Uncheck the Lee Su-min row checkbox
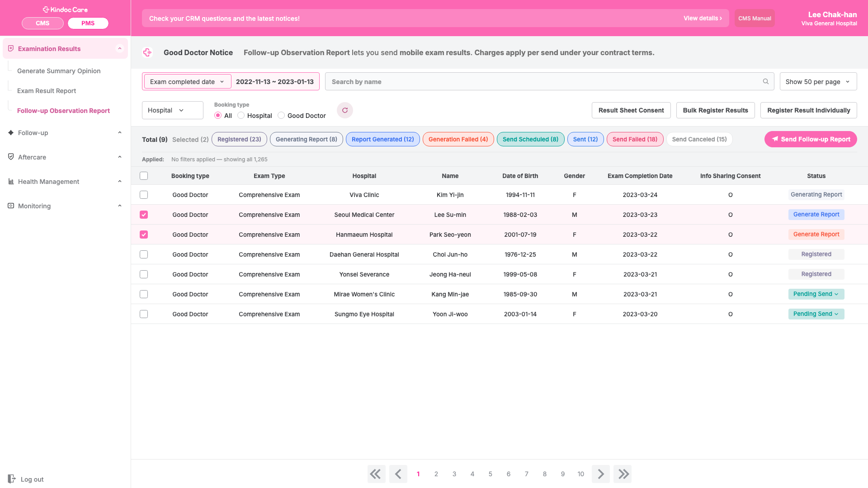868x488 pixels. pos(144,215)
